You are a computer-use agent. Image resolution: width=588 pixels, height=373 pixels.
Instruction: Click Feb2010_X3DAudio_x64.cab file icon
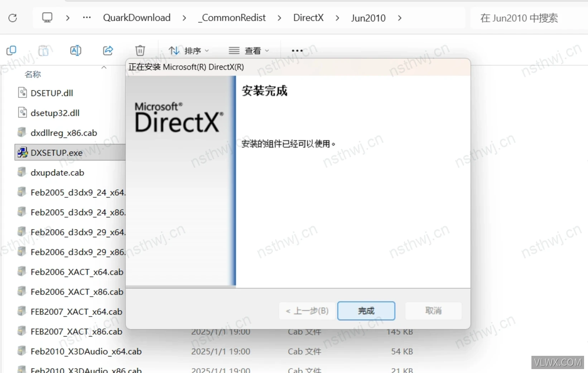click(x=22, y=351)
